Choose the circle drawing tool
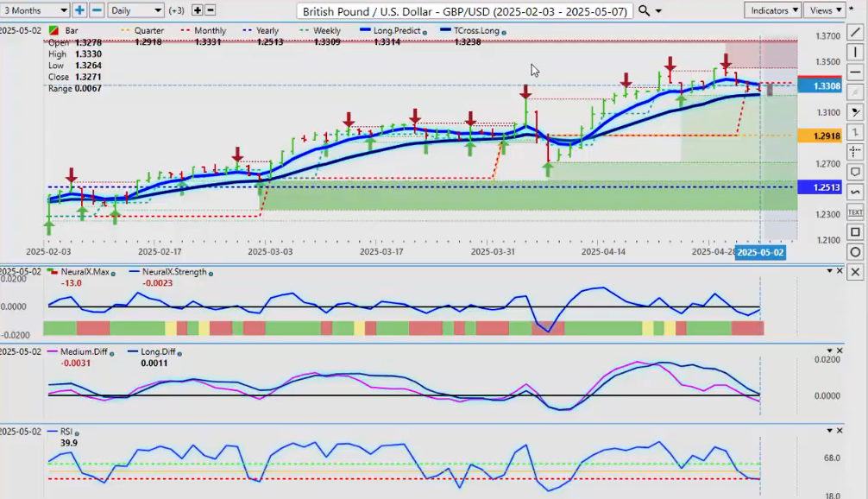 854,252
